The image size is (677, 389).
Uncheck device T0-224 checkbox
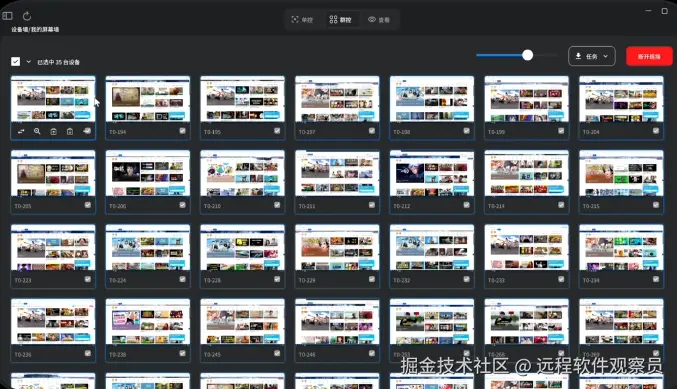183,279
